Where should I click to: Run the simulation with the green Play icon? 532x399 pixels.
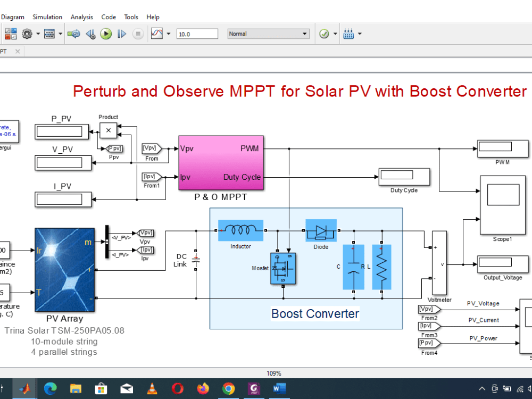106,33
